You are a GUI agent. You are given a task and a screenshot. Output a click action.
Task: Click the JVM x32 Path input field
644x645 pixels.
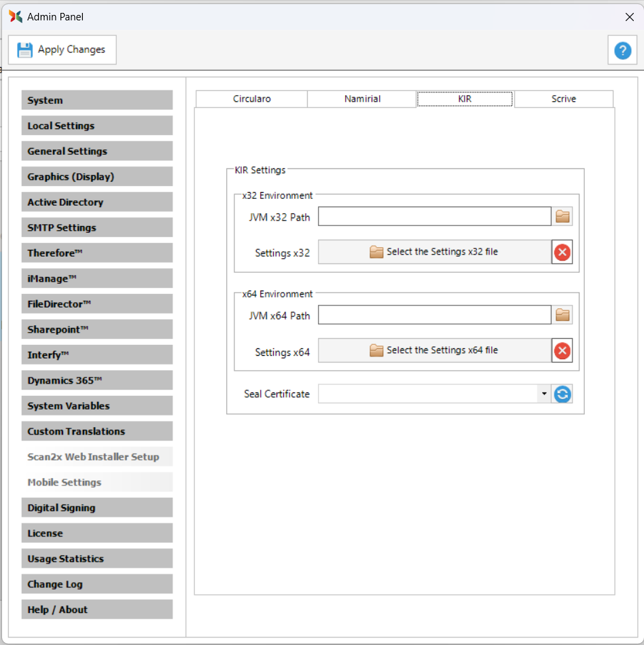[434, 217]
